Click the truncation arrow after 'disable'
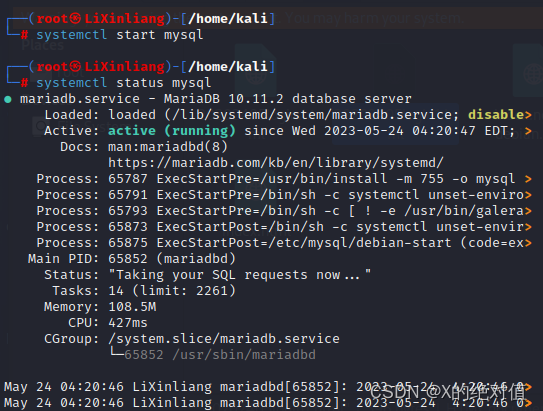 point(528,115)
